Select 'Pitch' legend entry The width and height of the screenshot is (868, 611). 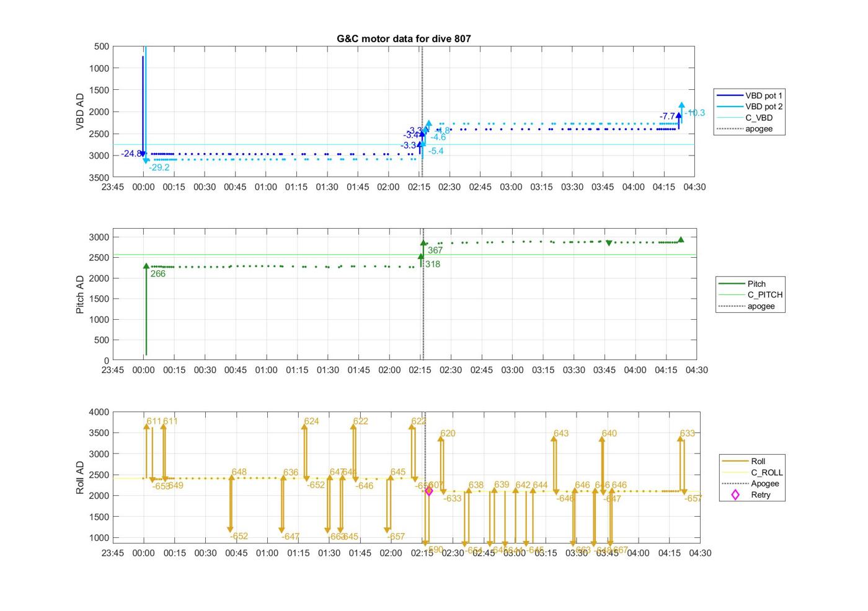(x=742, y=284)
